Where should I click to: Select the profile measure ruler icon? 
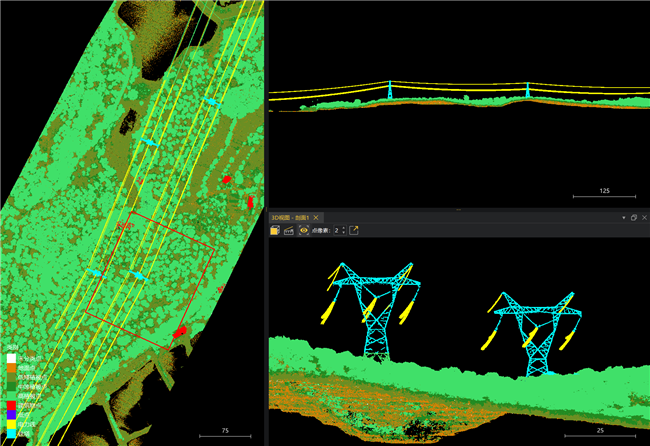tap(289, 230)
